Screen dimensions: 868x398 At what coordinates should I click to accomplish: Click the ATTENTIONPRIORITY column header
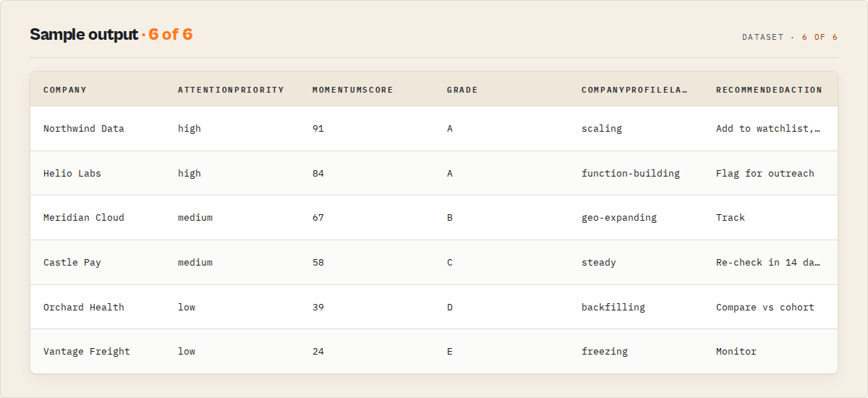click(x=231, y=90)
